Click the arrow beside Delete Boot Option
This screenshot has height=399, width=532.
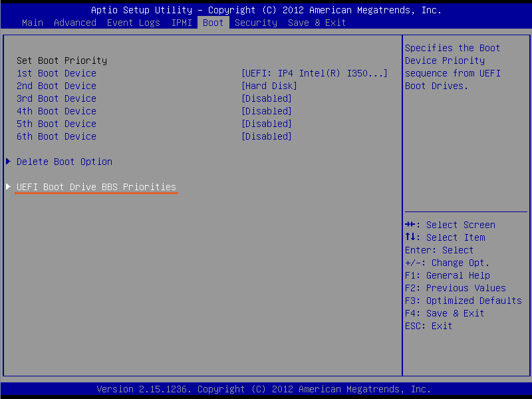click(8, 162)
